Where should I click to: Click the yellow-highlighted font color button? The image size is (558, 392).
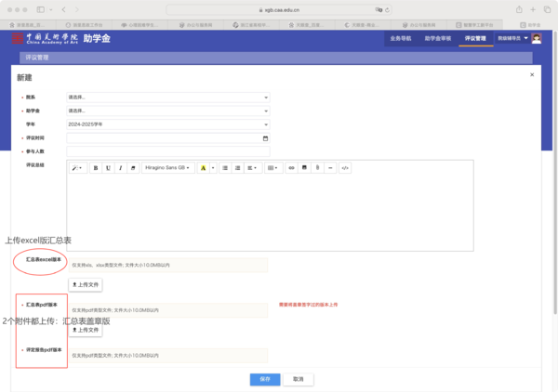203,168
